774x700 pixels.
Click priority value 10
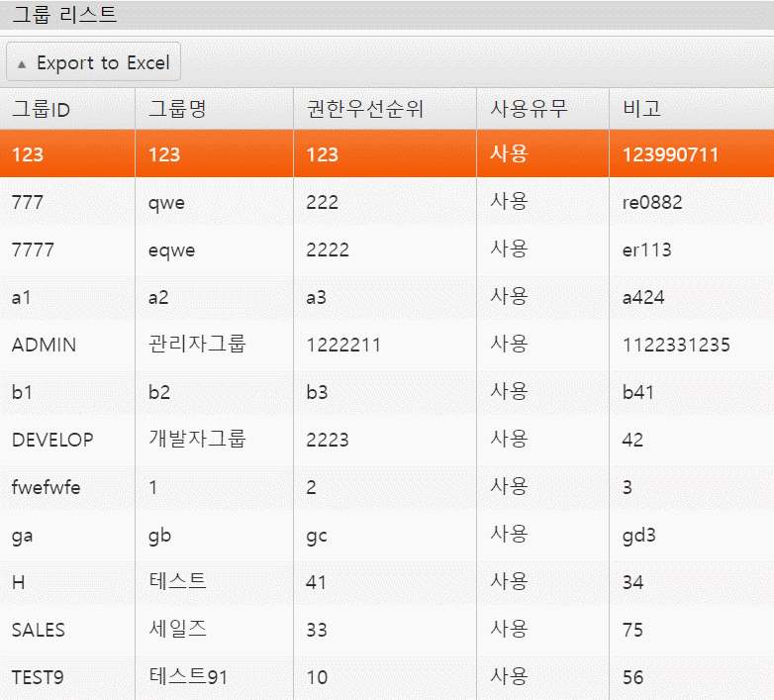pyautogui.click(x=317, y=678)
